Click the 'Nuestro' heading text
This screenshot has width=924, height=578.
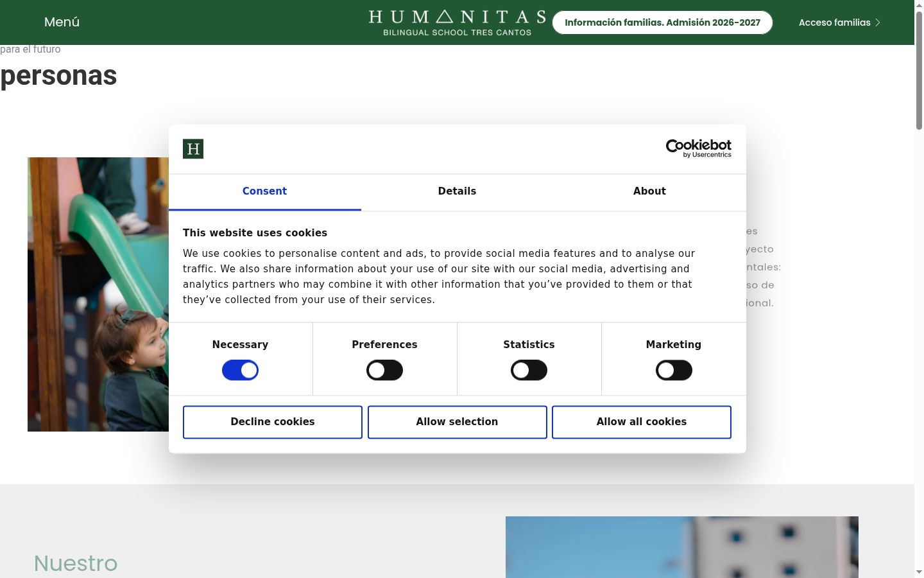[76, 563]
